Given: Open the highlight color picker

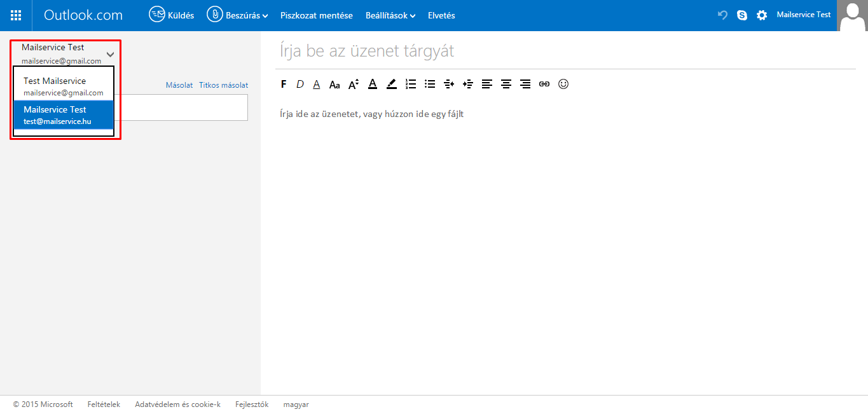Looking at the screenshot, I should pyautogui.click(x=392, y=84).
